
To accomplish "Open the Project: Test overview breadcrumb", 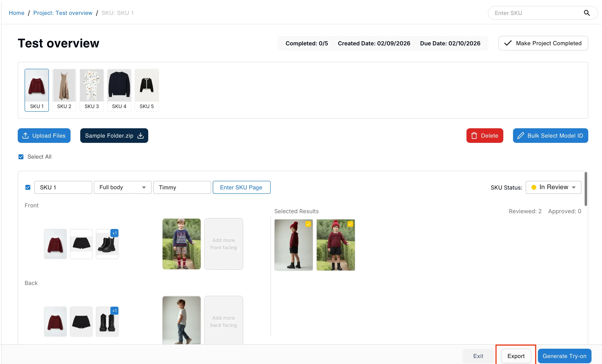I will (63, 13).
